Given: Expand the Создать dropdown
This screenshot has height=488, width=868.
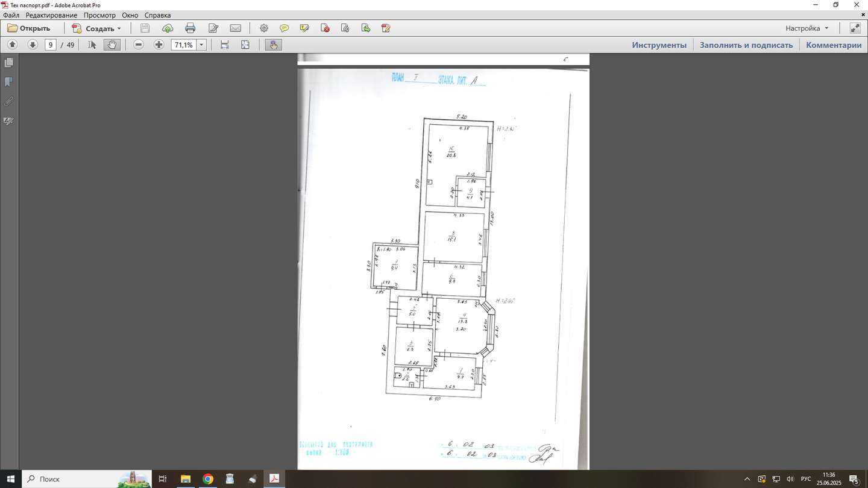Looking at the screenshot, I should (119, 28).
